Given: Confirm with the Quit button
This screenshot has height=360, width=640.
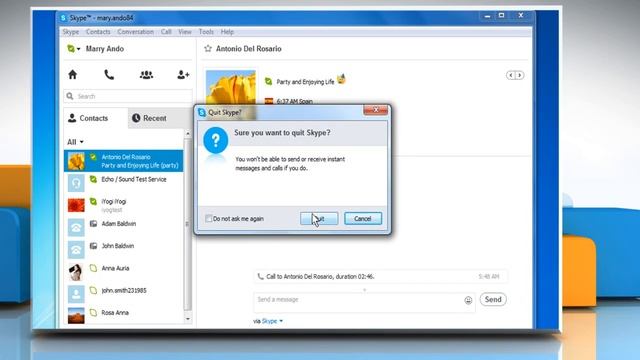Looking at the screenshot, I should (x=319, y=219).
